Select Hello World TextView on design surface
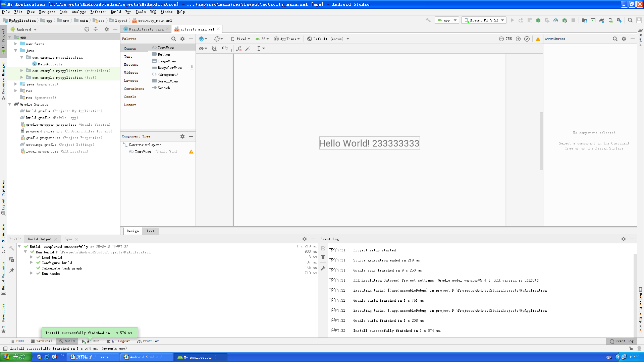The width and height of the screenshot is (644, 362). 369,143
